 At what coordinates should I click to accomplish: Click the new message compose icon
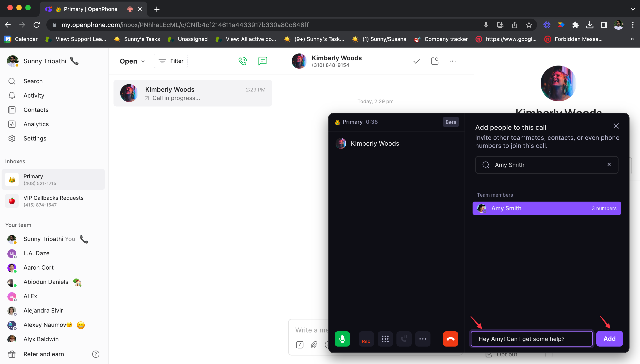tap(263, 61)
